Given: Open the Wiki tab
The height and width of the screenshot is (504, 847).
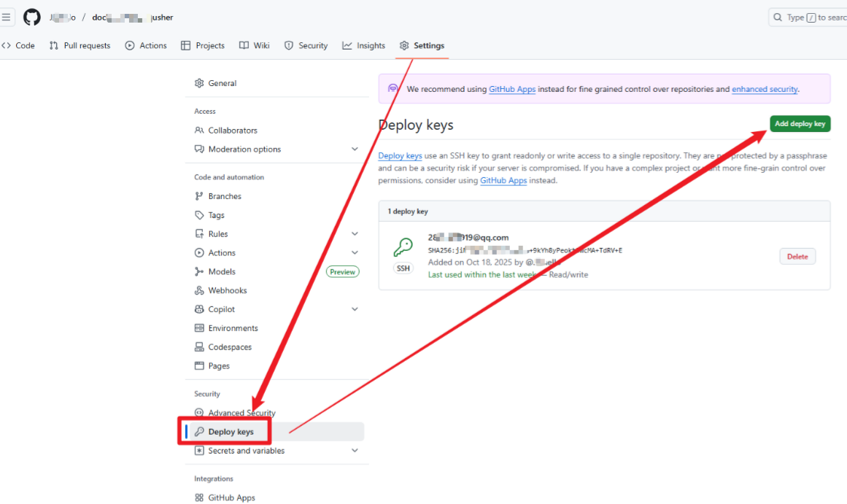Looking at the screenshot, I should [x=255, y=46].
